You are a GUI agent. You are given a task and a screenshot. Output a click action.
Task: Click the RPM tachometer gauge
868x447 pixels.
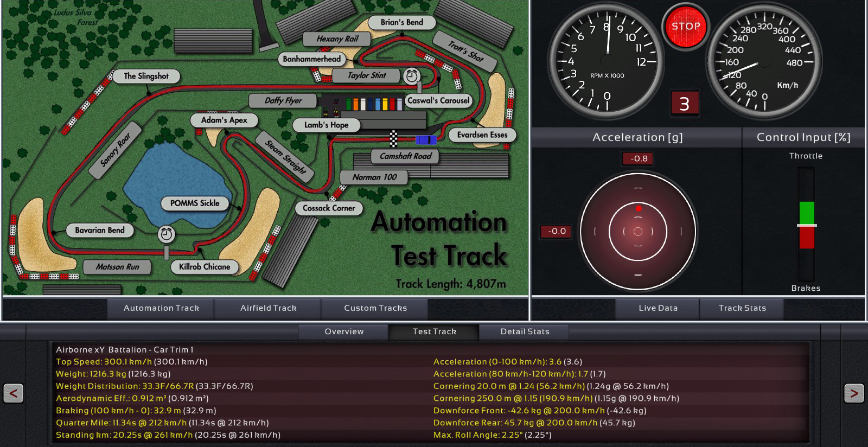click(607, 60)
